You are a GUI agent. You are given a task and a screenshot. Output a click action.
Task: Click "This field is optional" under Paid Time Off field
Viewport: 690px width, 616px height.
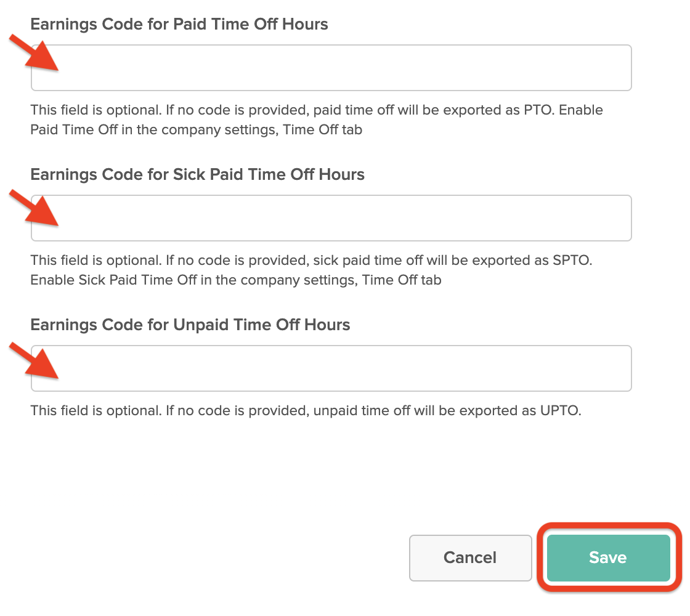coord(95,110)
